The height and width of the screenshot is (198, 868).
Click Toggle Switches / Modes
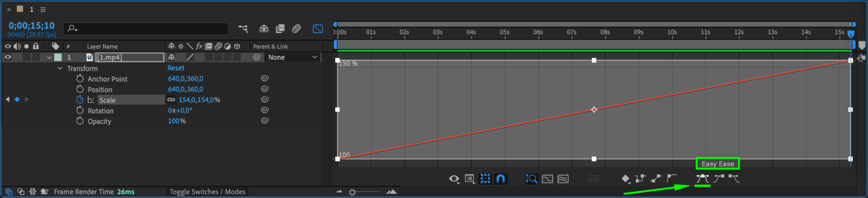(207, 192)
